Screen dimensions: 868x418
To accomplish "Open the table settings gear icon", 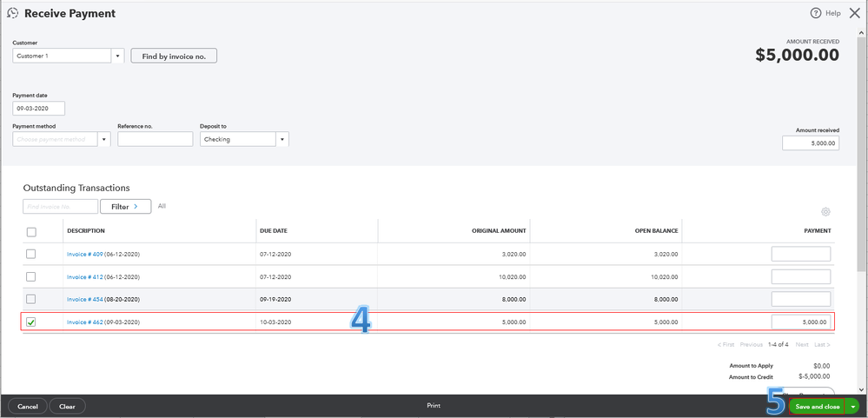I will click(x=825, y=211).
